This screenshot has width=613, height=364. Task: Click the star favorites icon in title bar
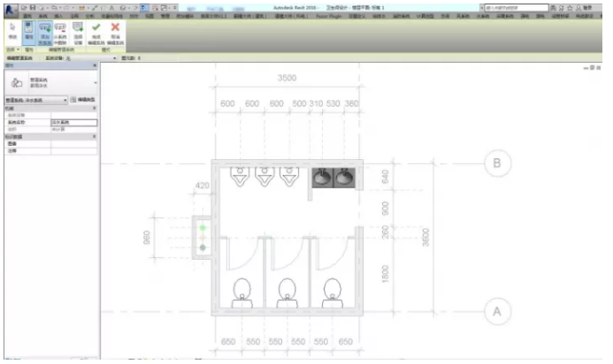point(570,8)
